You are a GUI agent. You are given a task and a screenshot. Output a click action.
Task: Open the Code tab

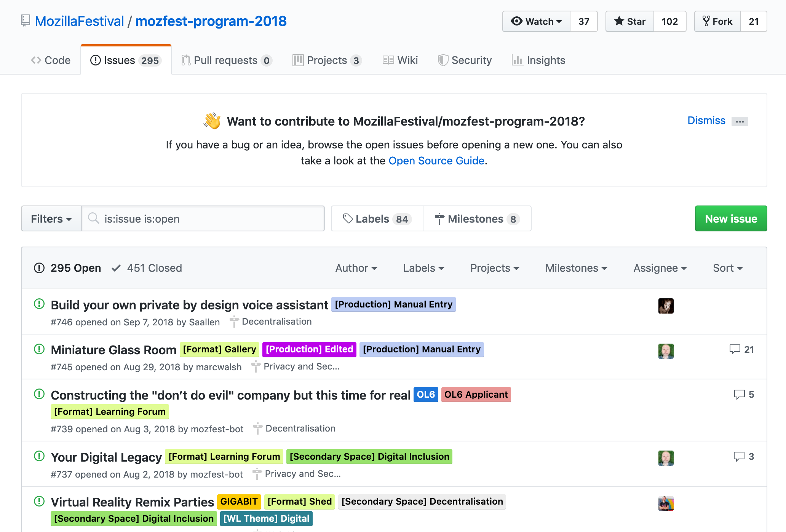point(51,60)
